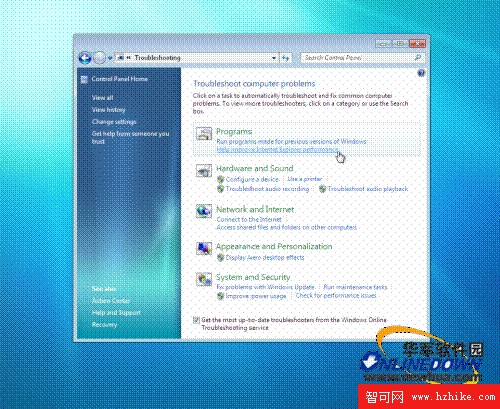This screenshot has height=409, width=500.
Task: Open the System and Security heading
Action: pos(253,277)
